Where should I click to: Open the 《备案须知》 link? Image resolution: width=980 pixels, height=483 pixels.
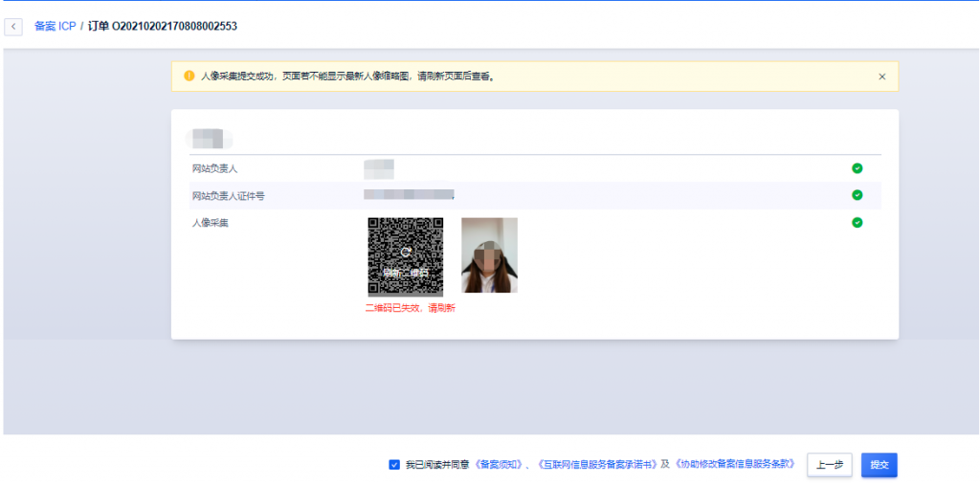tap(501, 465)
